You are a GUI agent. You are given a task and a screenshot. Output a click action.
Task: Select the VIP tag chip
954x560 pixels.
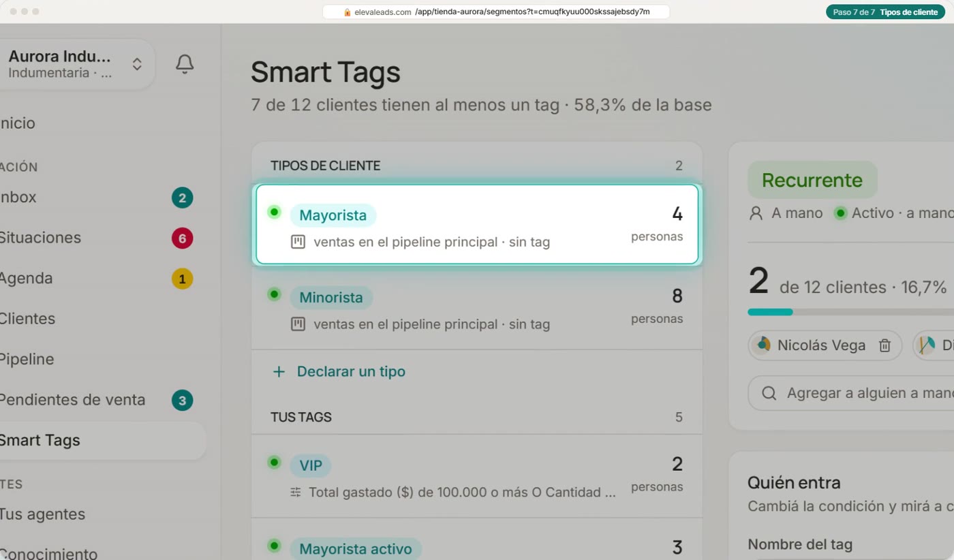pos(311,466)
